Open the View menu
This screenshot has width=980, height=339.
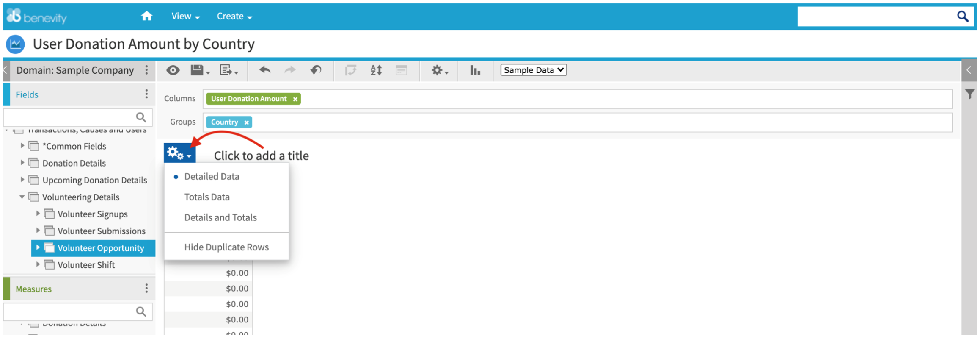(x=185, y=16)
